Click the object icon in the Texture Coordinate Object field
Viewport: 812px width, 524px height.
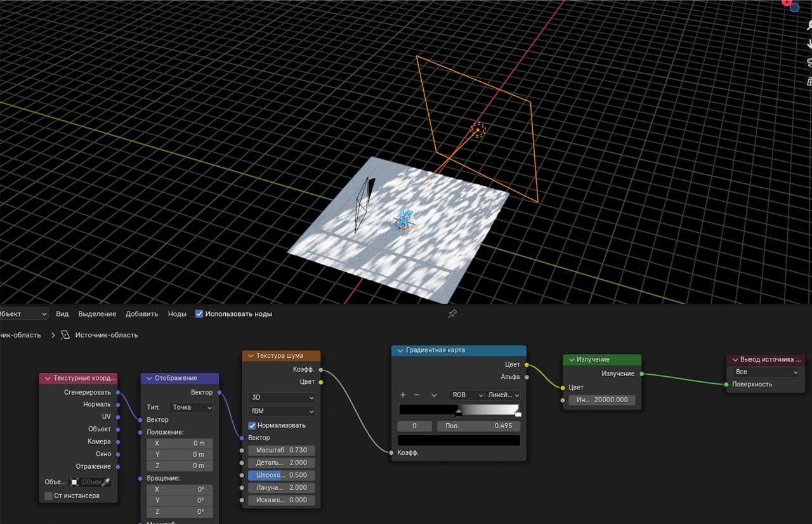(x=74, y=482)
